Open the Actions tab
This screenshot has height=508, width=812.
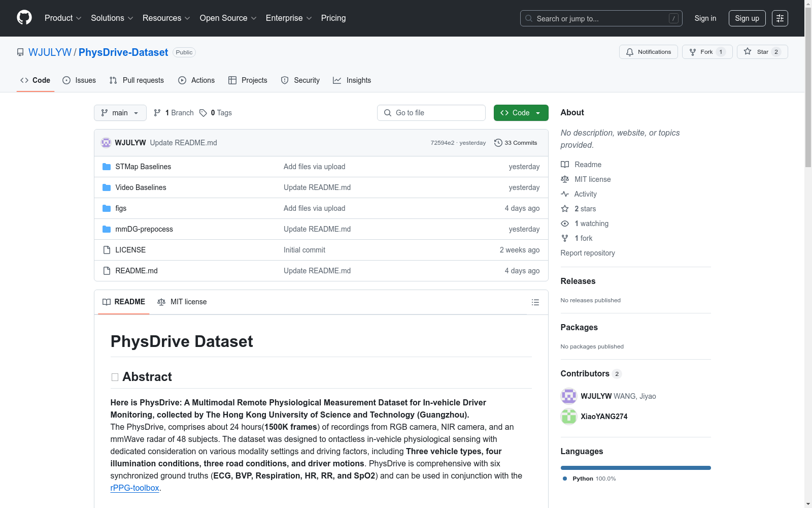pyautogui.click(x=196, y=80)
